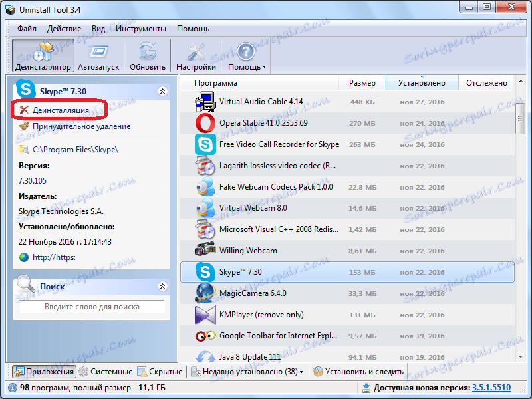Screen dimensions: 532x399
Task: Select the Opera Stable icon
Action: coord(205,123)
